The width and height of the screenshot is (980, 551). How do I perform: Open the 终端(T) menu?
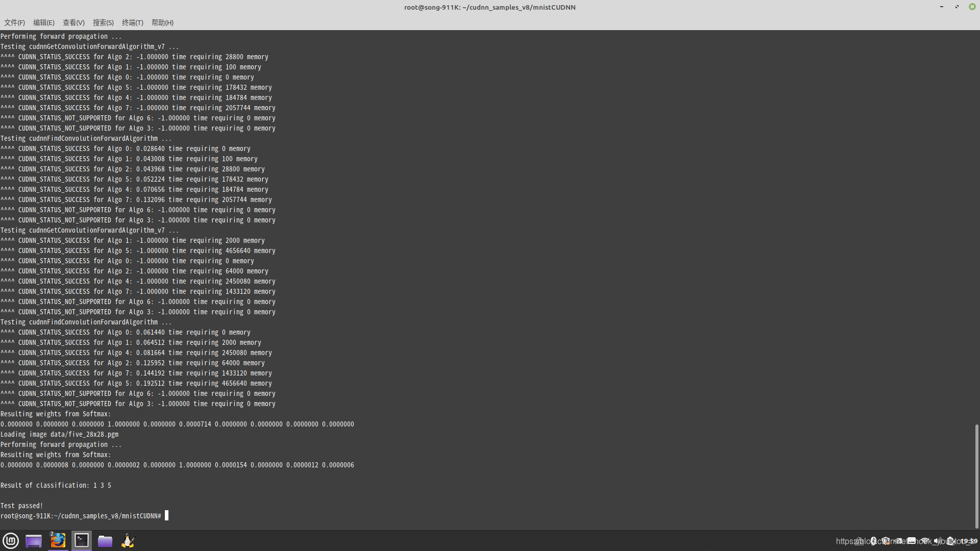click(133, 22)
